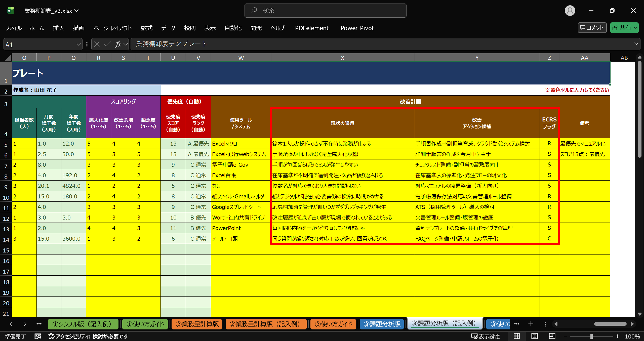Click the confirm entry checkmark icon
644x341 pixels.
107,44
